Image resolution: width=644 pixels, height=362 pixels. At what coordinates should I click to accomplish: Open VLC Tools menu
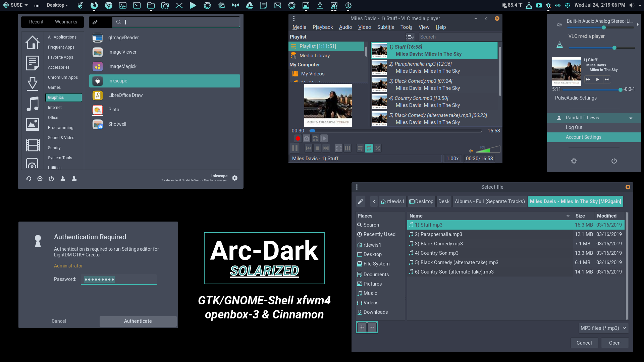tap(407, 27)
